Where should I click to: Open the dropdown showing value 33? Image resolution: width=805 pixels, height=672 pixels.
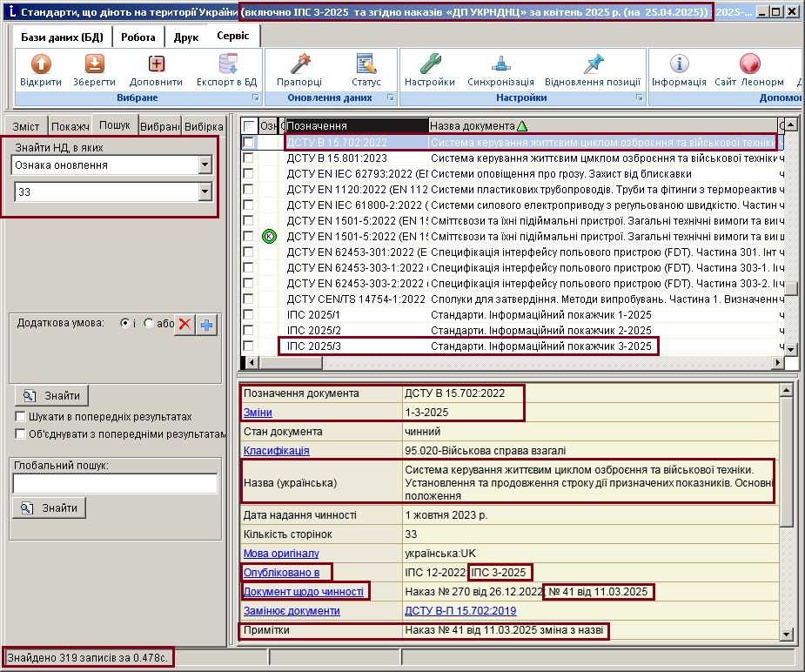[205, 192]
